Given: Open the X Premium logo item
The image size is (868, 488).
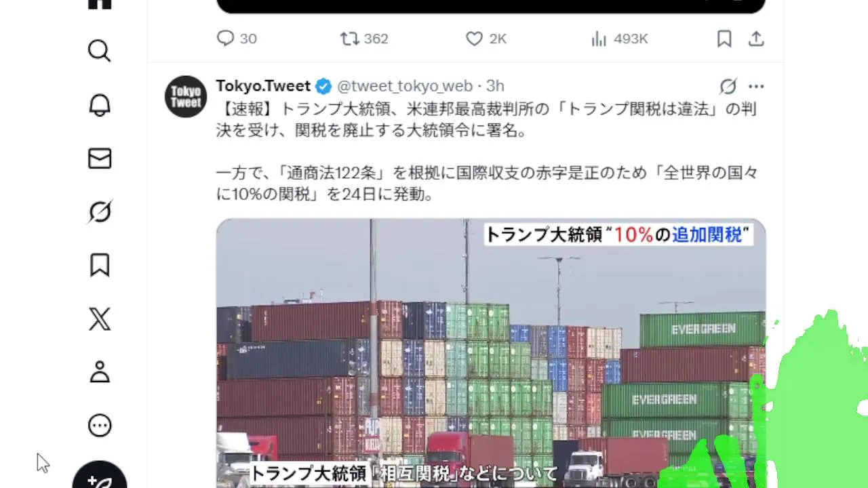Looking at the screenshot, I should [100, 319].
